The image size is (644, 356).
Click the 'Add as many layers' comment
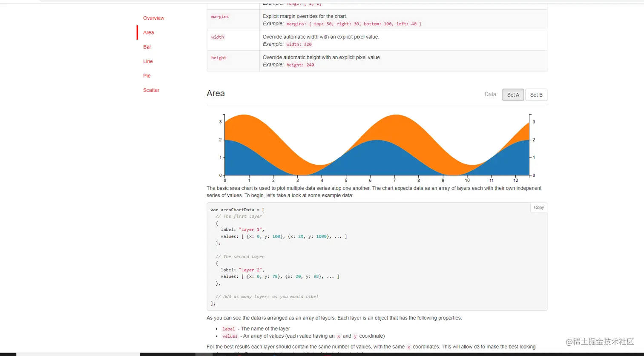point(267,297)
